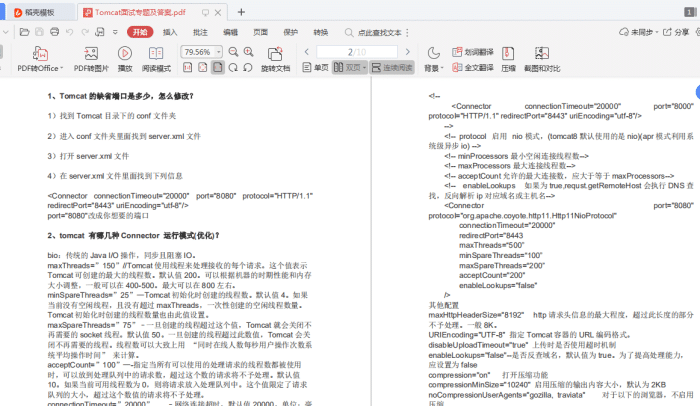Rotate the view clockwise

click(233, 67)
